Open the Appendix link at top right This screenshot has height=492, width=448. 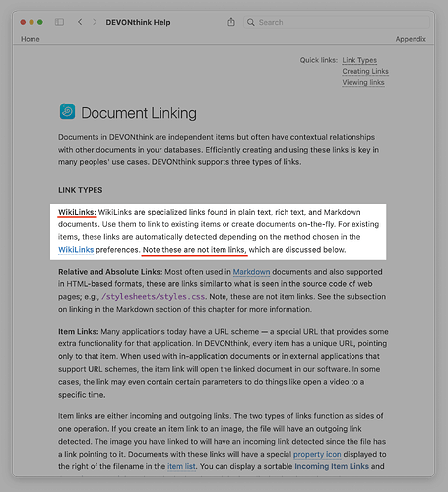[411, 39]
